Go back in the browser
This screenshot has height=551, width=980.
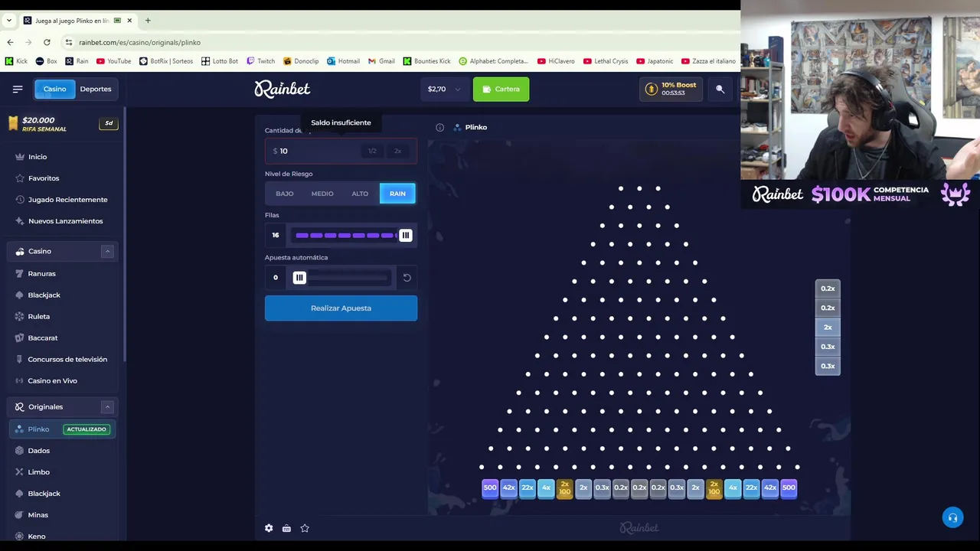pos(10,42)
